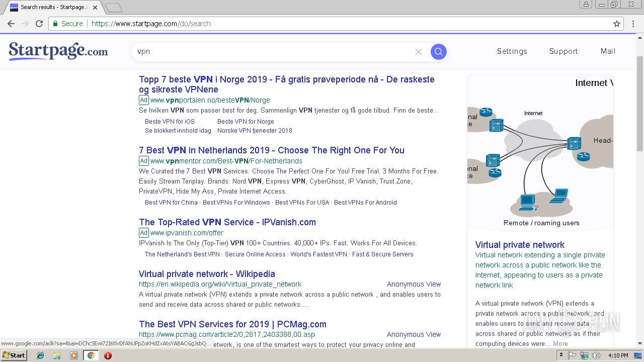Close the Search results Startpage tab
The width and height of the screenshot is (644, 362).
pyautogui.click(x=95, y=8)
